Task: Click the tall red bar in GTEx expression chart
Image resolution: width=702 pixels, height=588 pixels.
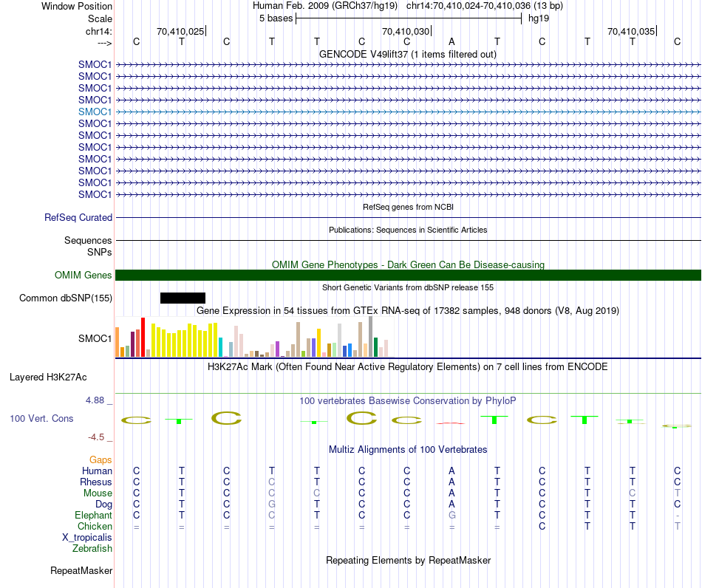Action: pyautogui.click(x=143, y=337)
